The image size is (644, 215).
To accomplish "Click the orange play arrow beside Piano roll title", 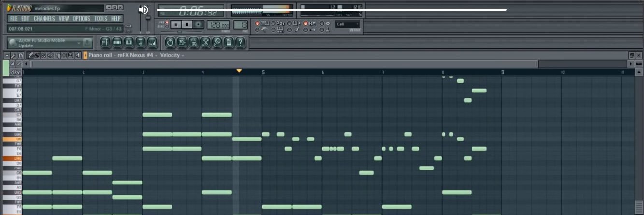I will click(x=85, y=55).
